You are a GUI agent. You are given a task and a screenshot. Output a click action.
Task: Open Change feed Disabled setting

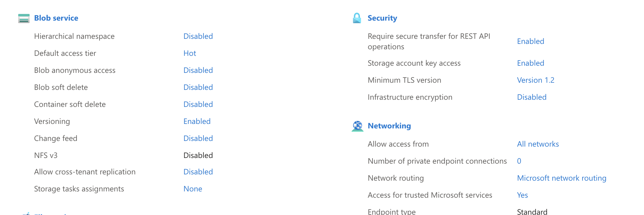point(198,138)
